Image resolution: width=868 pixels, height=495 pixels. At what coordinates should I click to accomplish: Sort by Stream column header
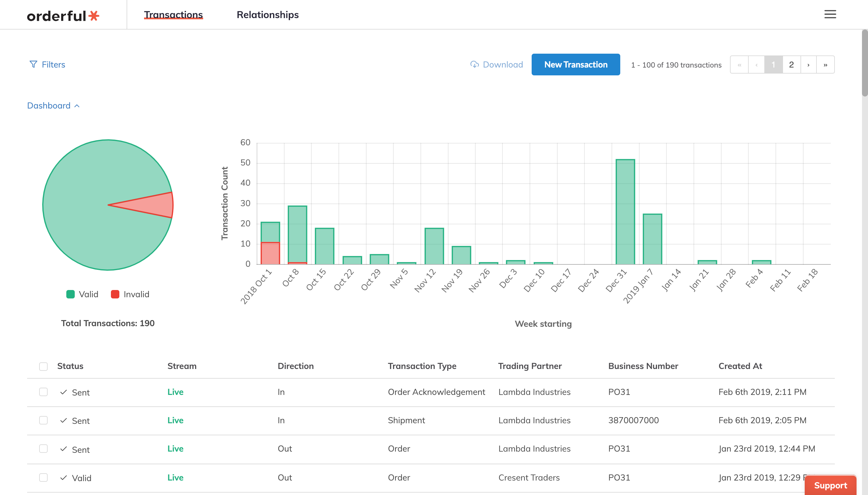tap(182, 366)
